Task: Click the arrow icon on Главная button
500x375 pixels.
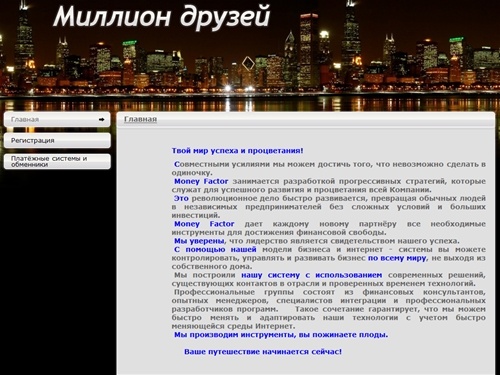Action: point(102,119)
